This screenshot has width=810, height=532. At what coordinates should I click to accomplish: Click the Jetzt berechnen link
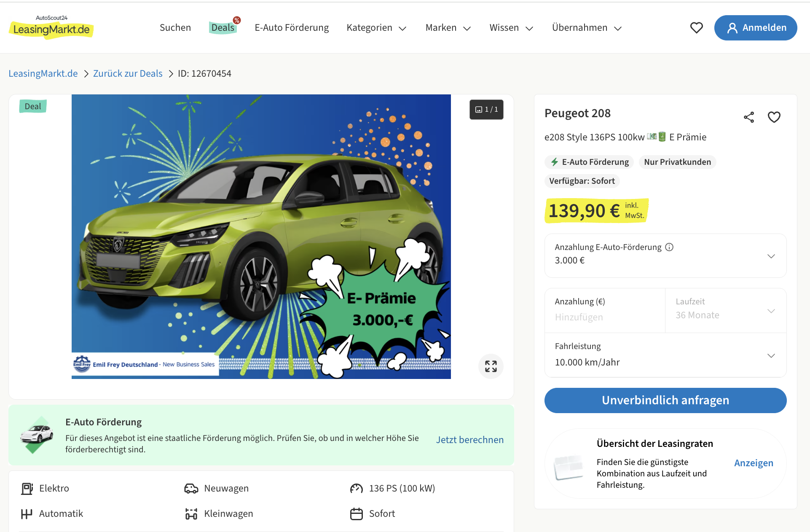pos(469,440)
